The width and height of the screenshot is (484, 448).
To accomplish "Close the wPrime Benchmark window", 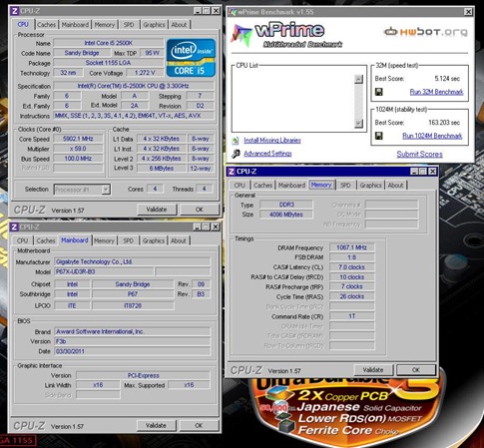I will (468, 12).
